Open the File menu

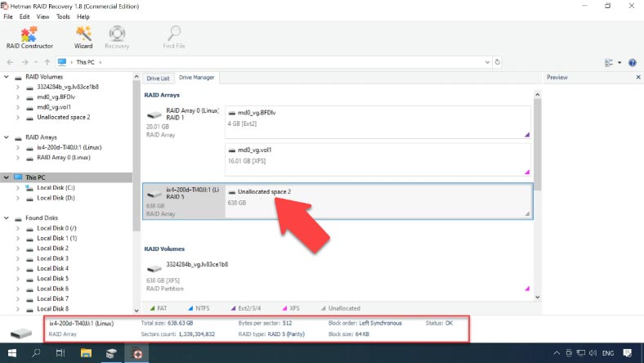(8, 16)
